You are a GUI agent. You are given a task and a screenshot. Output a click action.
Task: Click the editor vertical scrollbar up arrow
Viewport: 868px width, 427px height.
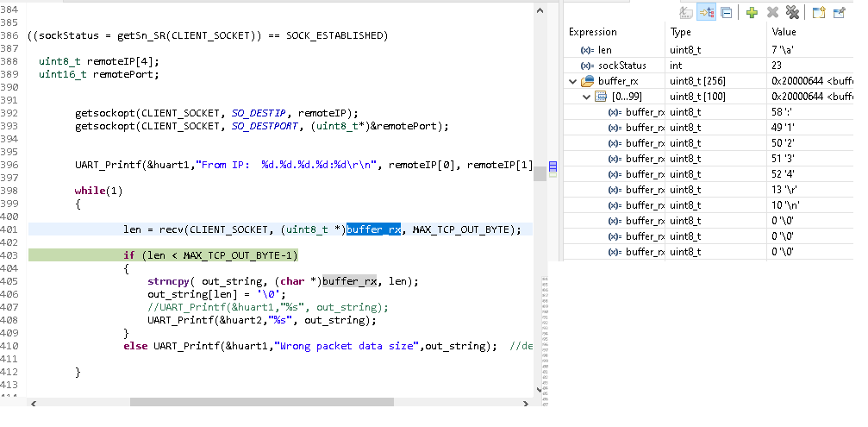540,10
